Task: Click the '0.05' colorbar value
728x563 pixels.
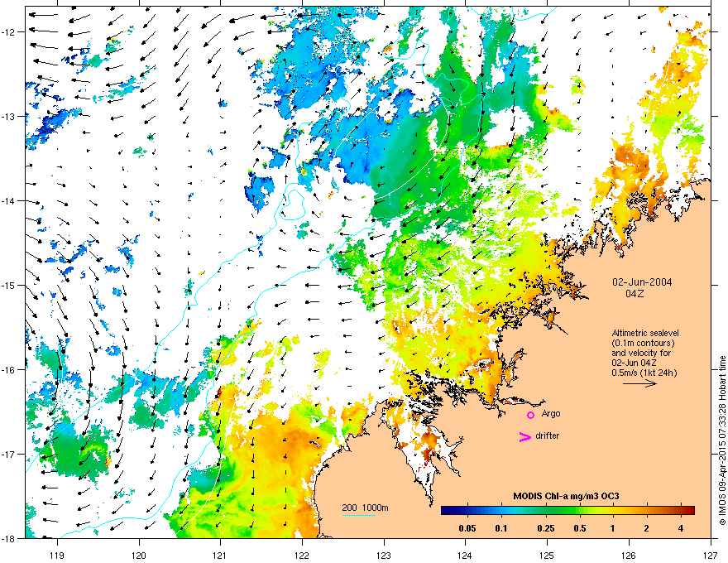Action: coord(467,528)
